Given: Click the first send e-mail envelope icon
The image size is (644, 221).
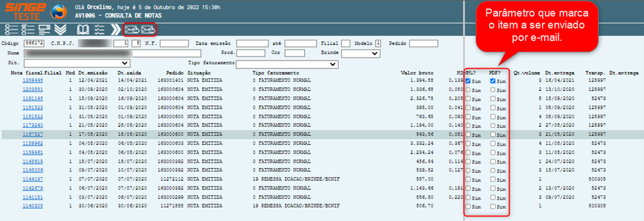Looking at the screenshot, I should [132, 30].
